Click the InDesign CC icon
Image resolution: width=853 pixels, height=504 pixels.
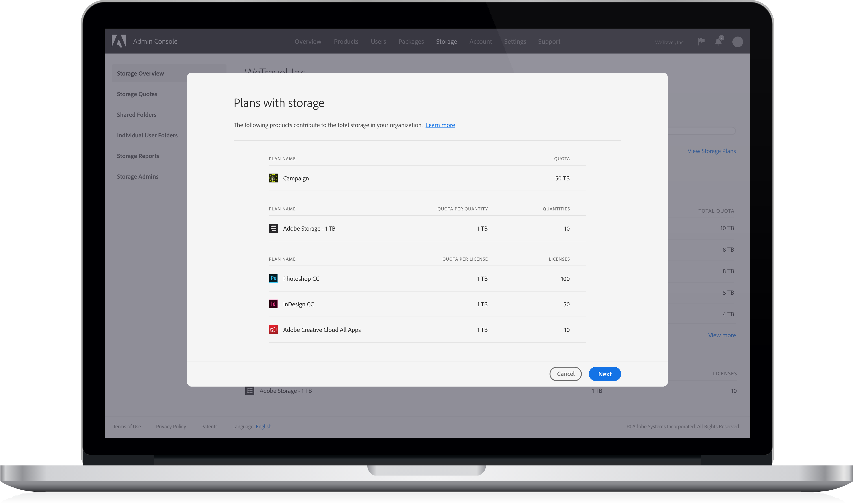(x=273, y=304)
